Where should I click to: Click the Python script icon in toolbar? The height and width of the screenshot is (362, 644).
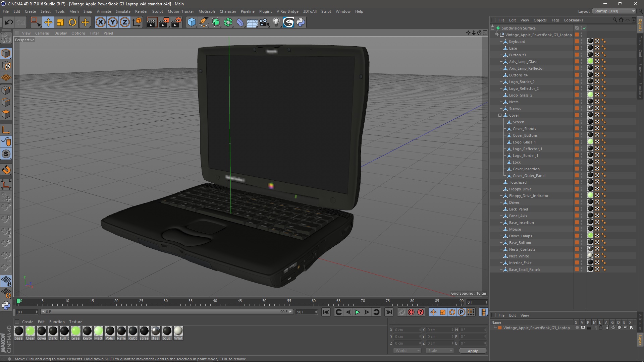click(301, 22)
